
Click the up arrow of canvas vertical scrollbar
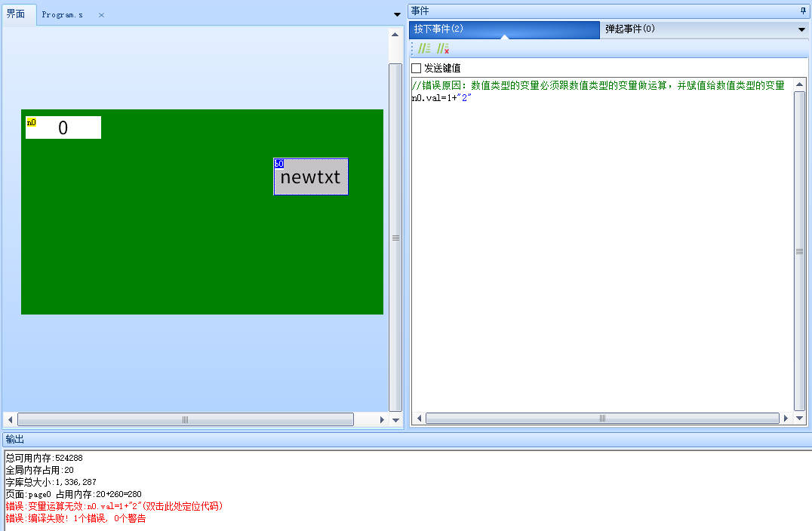(x=395, y=32)
